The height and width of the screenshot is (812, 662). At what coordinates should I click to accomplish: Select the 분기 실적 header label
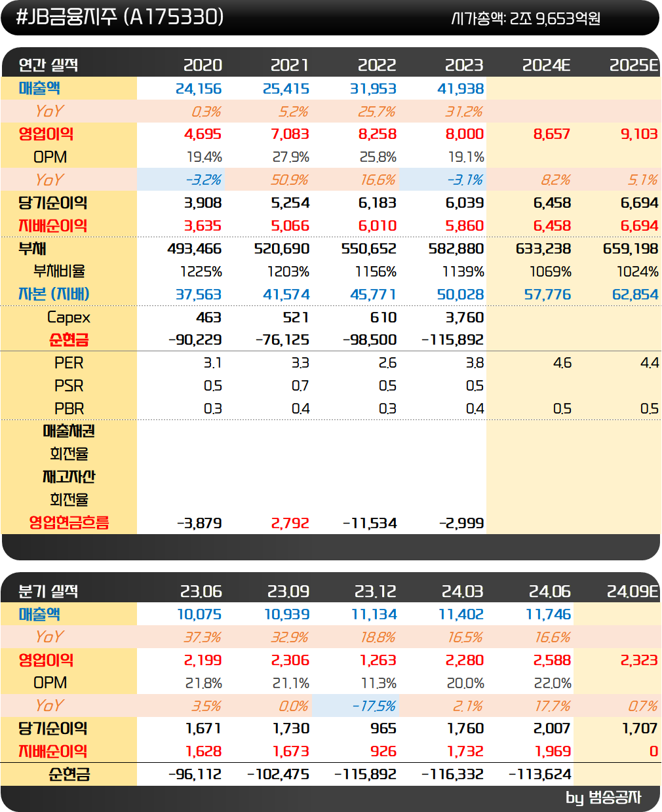pyautogui.click(x=48, y=591)
